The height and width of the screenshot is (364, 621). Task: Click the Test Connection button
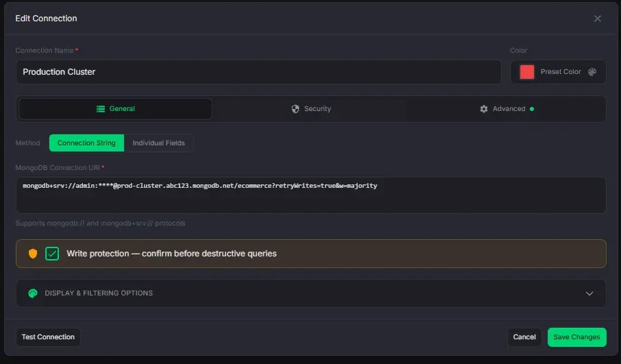point(48,337)
